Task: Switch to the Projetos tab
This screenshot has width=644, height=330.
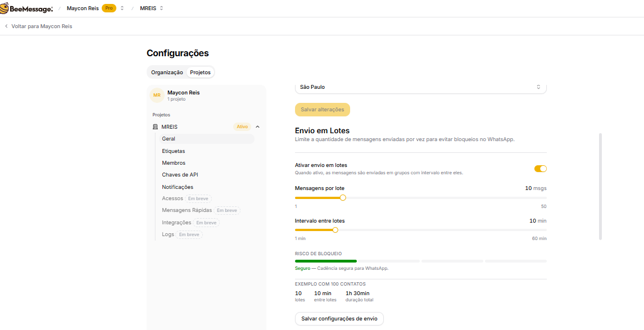Action: tap(201, 73)
